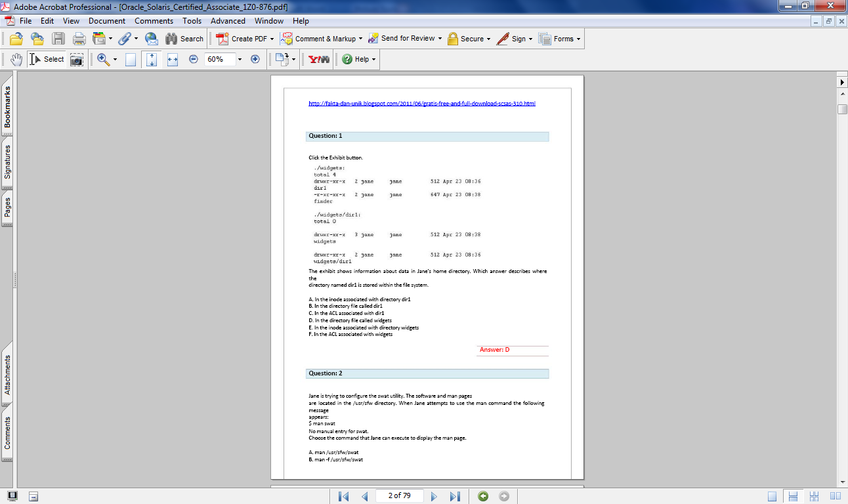Viewport: 848px width, 504px height.
Task: Click the Rotate view page icon
Action: tap(282, 59)
